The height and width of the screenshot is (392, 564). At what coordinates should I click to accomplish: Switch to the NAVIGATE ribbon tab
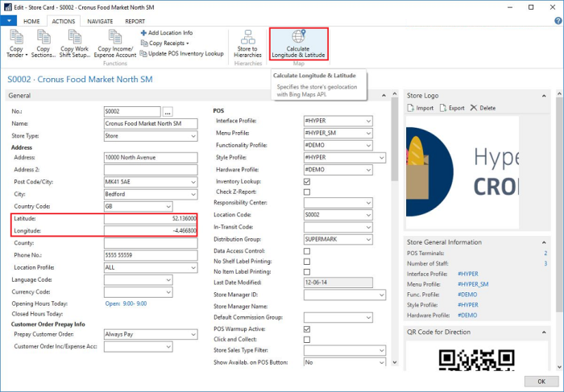coord(100,21)
